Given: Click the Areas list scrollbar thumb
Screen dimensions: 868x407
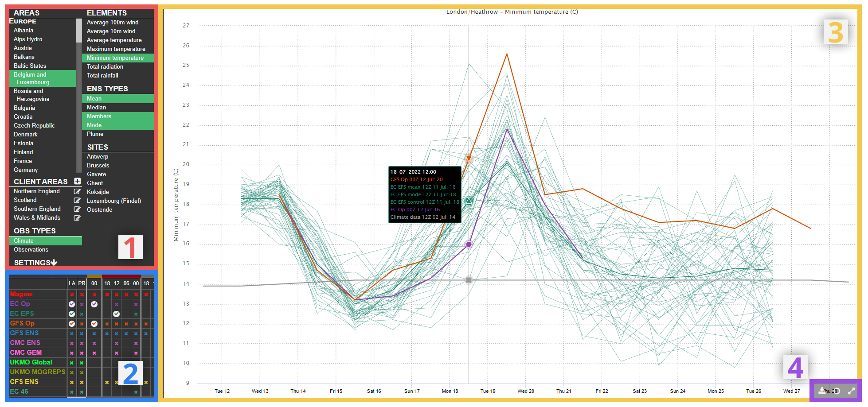Looking at the screenshot, I should click(x=79, y=31).
